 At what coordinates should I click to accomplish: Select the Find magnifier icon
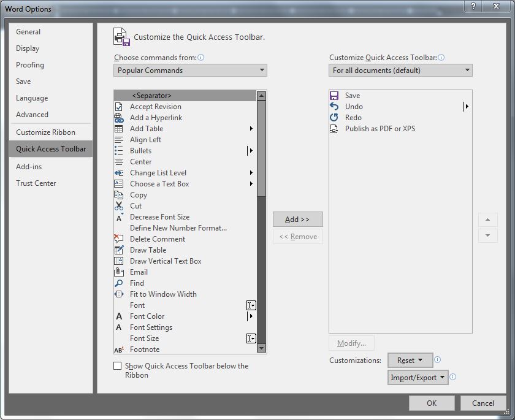click(x=118, y=283)
